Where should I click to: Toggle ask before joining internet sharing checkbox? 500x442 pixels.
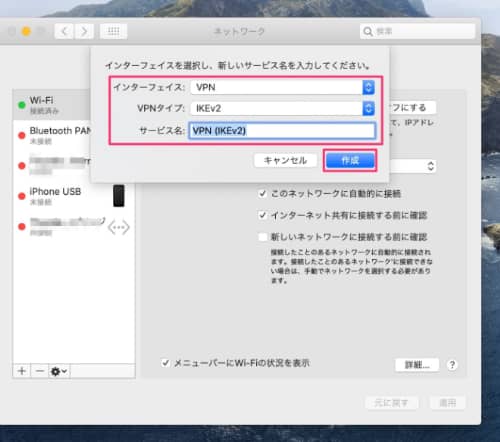263,215
